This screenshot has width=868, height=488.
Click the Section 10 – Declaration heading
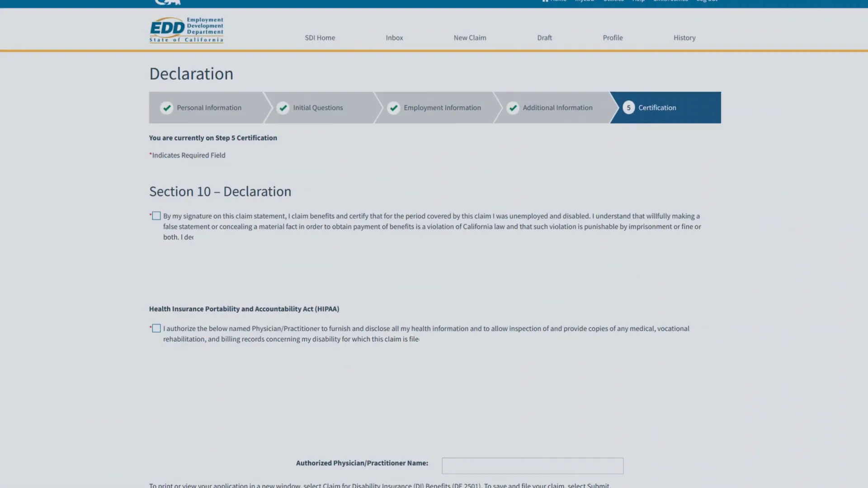[x=220, y=192]
